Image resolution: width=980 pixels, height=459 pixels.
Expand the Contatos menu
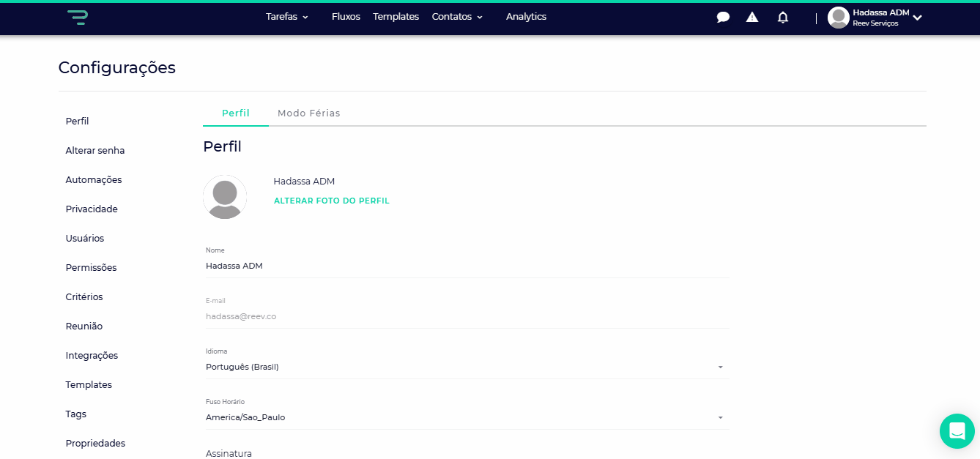457,17
